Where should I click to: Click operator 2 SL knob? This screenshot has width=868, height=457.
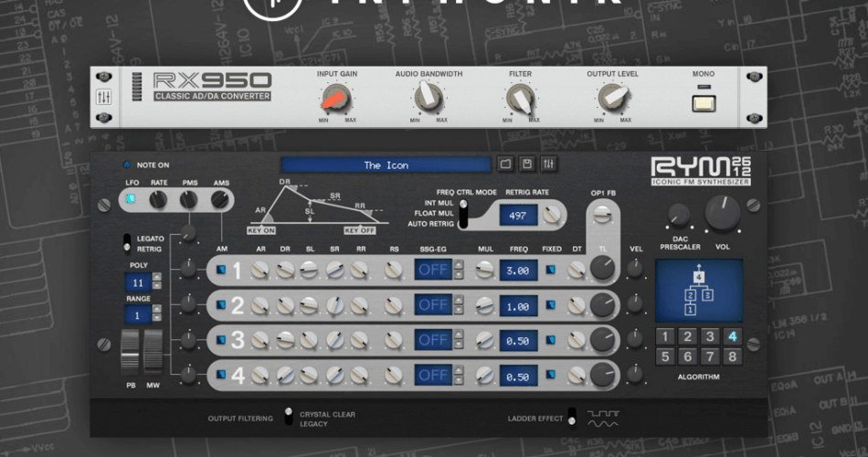pyautogui.click(x=309, y=305)
